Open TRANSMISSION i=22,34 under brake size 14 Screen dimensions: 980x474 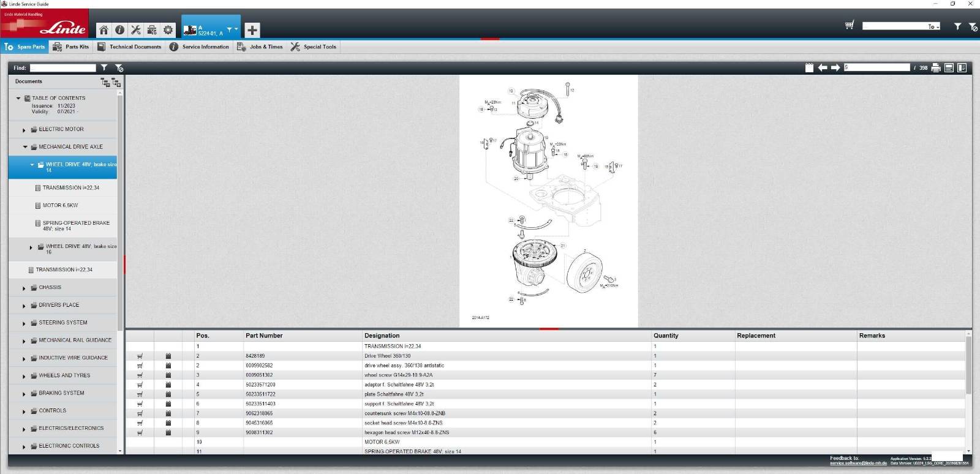[70, 188]
